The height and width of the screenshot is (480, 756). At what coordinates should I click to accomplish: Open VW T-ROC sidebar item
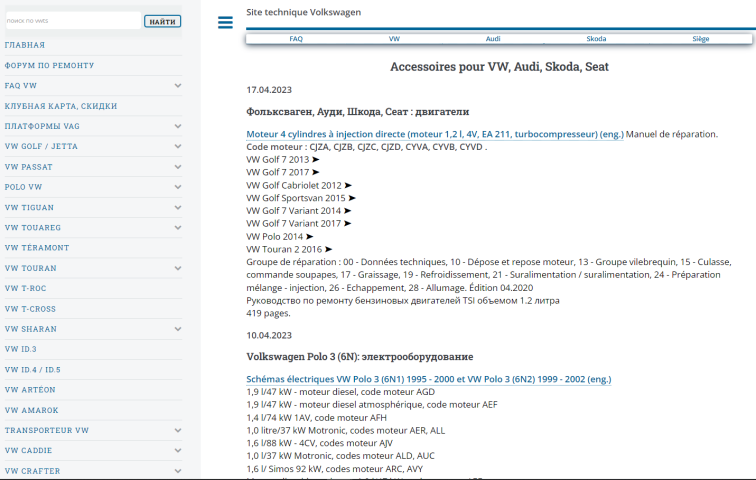click(x=26, y=288)
